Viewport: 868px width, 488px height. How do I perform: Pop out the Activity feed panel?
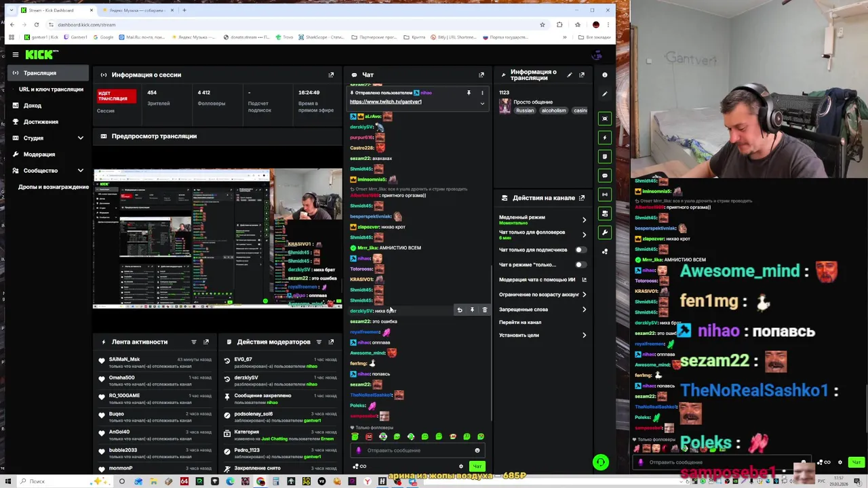[x=206, y=342]
